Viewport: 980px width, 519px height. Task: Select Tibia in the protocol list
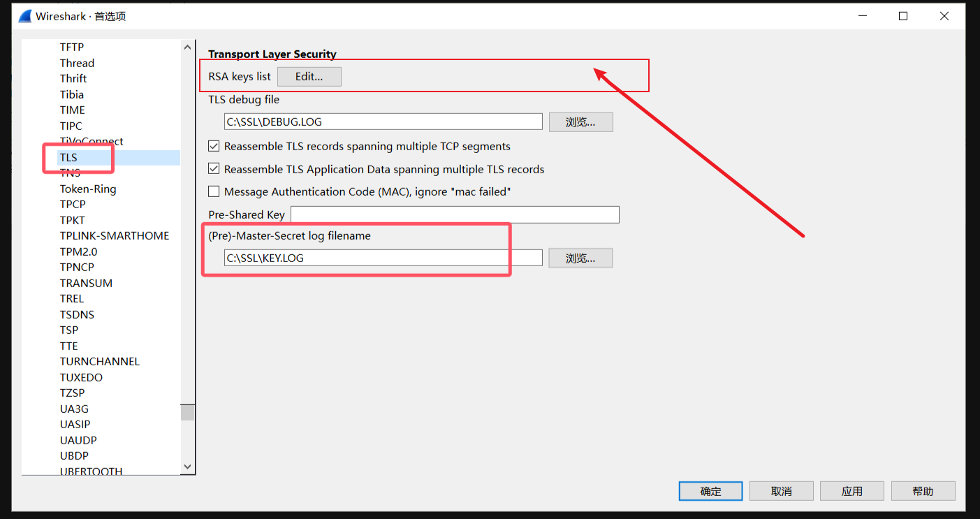point(72,94)
